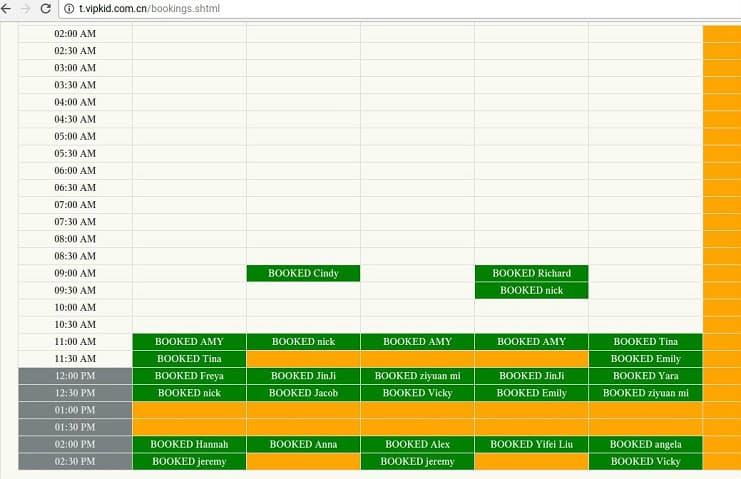The image size is (741, 479).
Task: Click the browser forward arrow
Action: [x=26, y=9]
